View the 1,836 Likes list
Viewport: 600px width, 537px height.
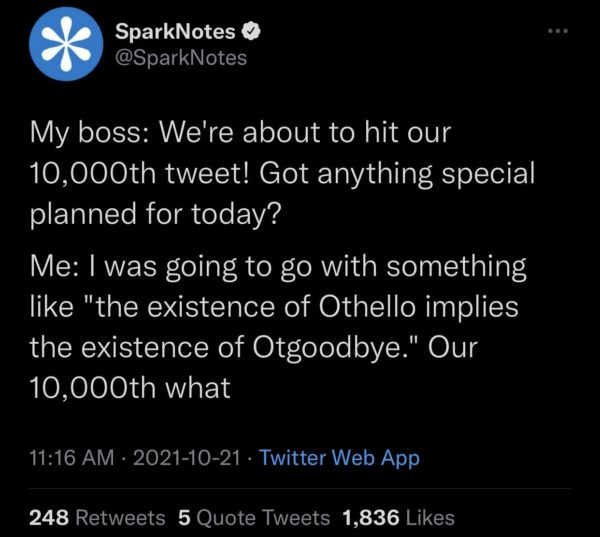point(398,517)
